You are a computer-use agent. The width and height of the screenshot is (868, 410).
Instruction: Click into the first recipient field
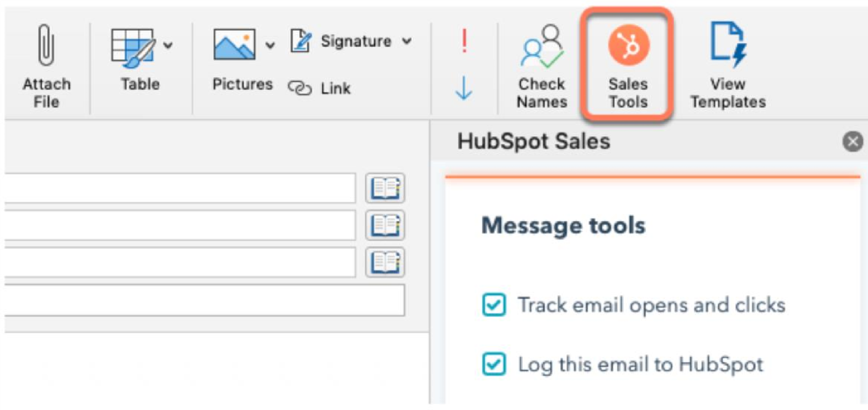tap(180, 188)
